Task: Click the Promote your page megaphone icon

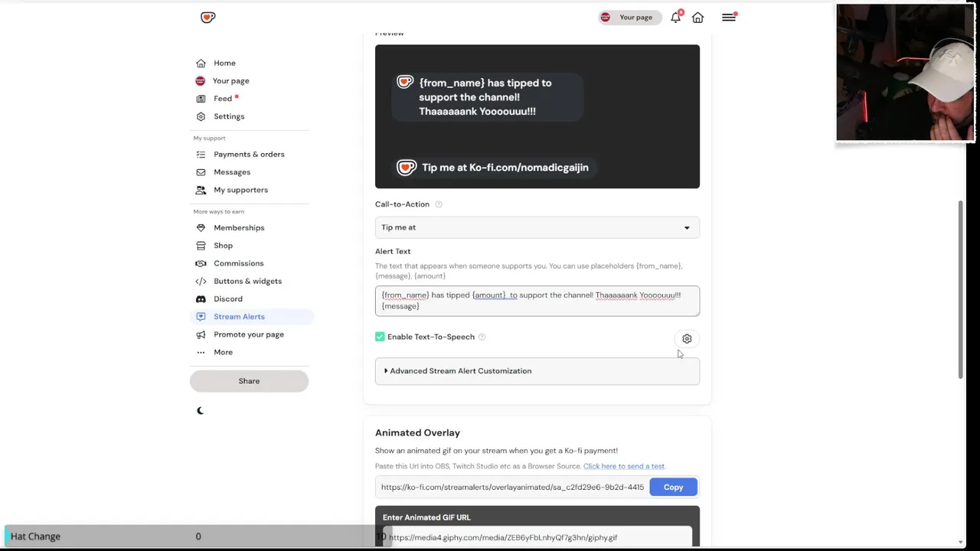Action: (x=201, y=334)
